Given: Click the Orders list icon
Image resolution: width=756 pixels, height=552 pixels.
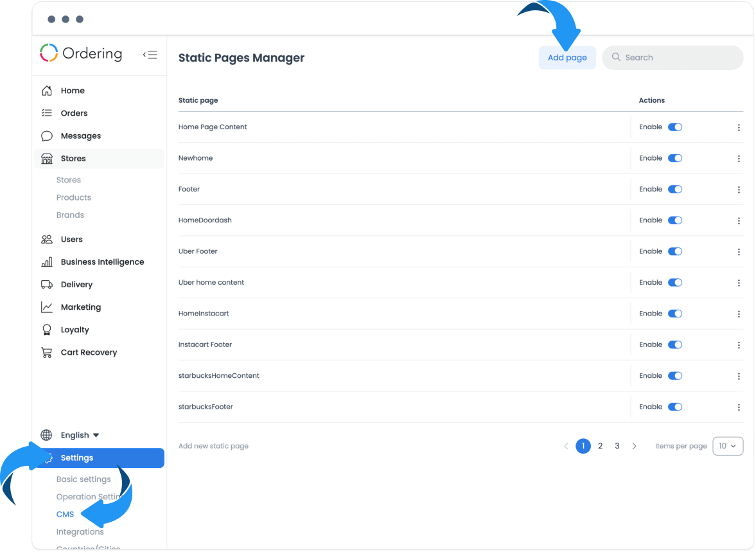Looking at the screenshot, I should point(47,113).
